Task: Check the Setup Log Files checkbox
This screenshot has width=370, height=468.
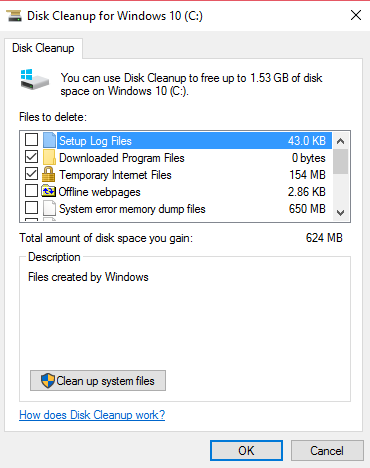Action: click(32, 140)
